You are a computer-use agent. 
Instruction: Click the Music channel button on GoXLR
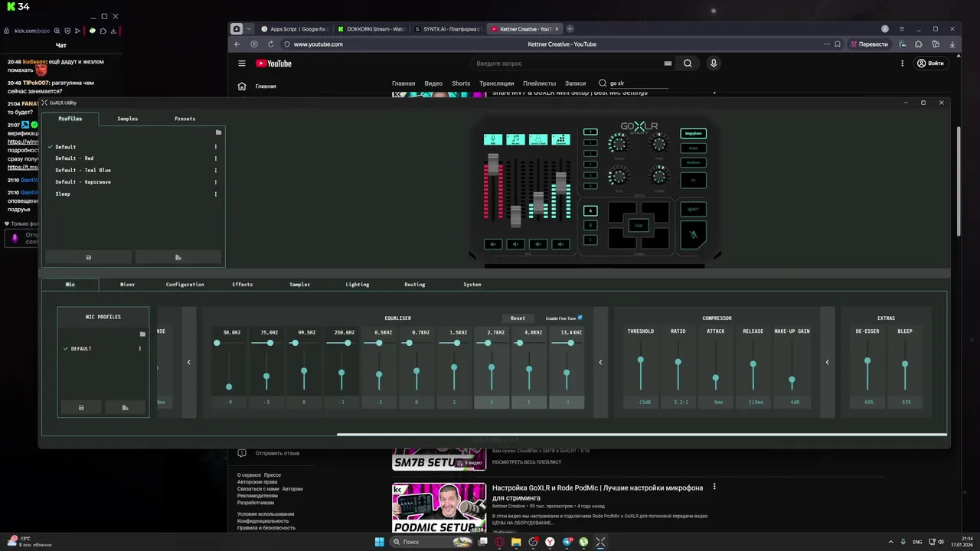click(516, 139)
